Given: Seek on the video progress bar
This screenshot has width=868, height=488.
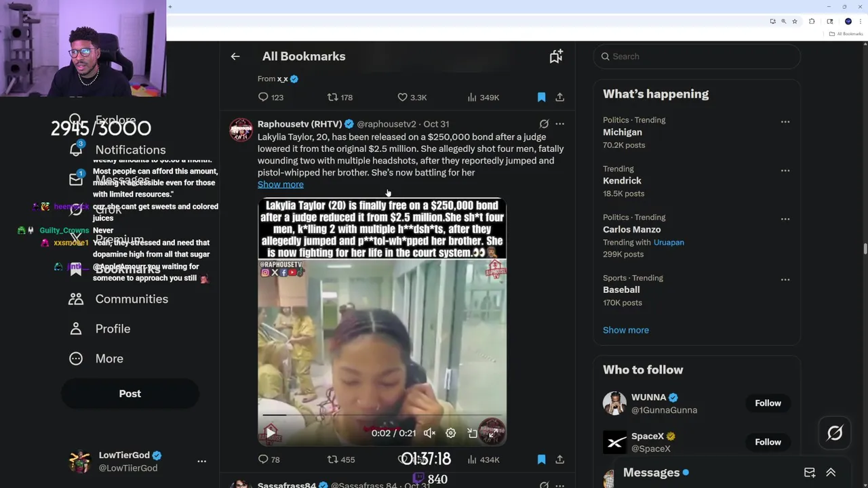Looking at the screenshot, I should pos(382,415).
